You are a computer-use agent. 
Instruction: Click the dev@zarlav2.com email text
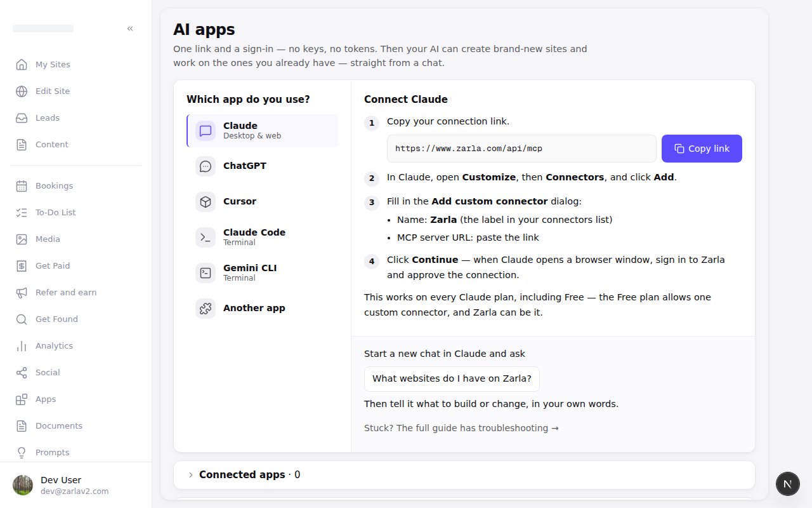click(x=75, y=491)
